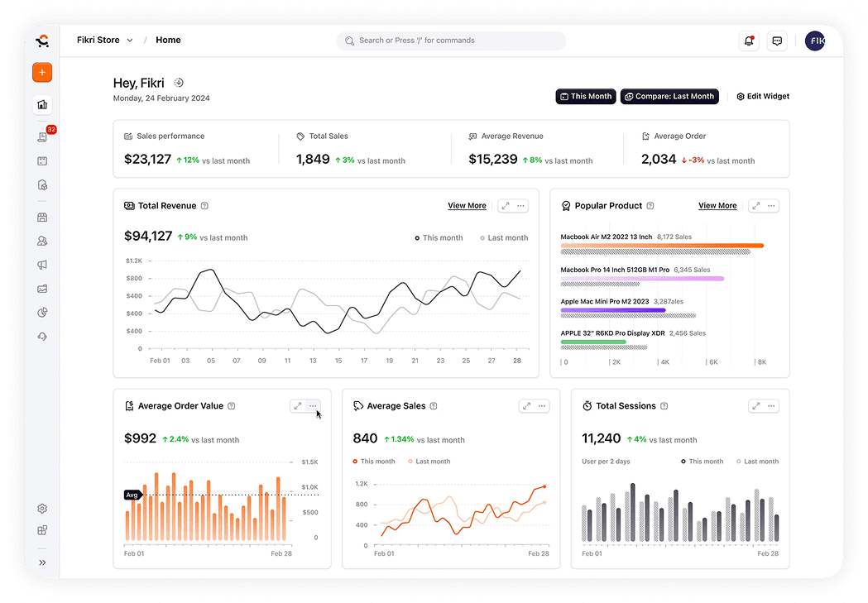
Task: Open the analytics pie-chart sidebar icon
Action: (42, 313)
